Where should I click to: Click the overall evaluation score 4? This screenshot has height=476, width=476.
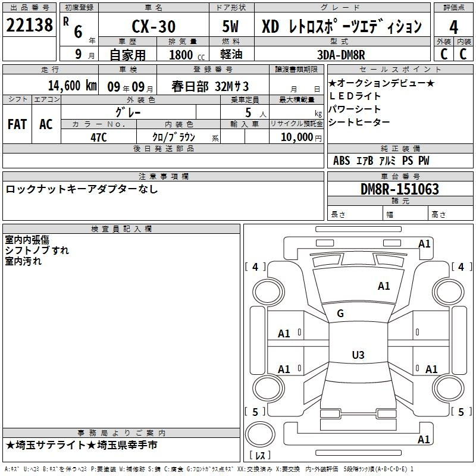453,27
